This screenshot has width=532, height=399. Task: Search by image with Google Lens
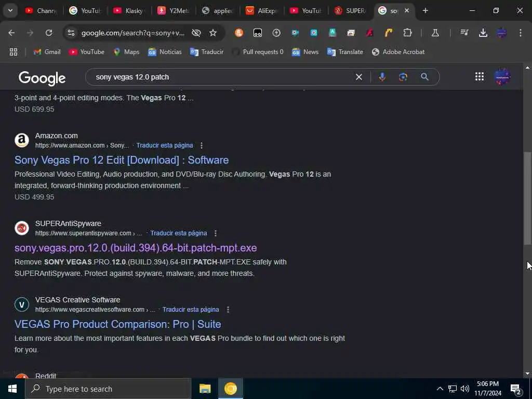[403, 77]
